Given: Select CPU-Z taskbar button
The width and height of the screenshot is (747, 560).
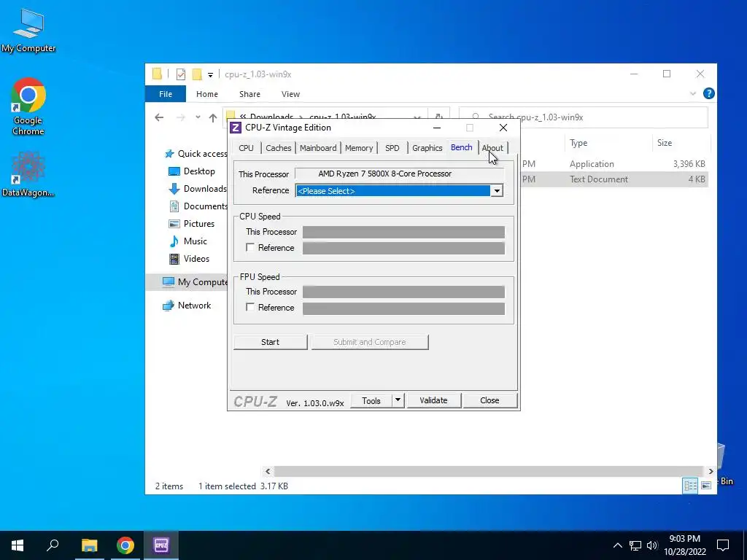Looking at the screenshot, I should (161, 545).
